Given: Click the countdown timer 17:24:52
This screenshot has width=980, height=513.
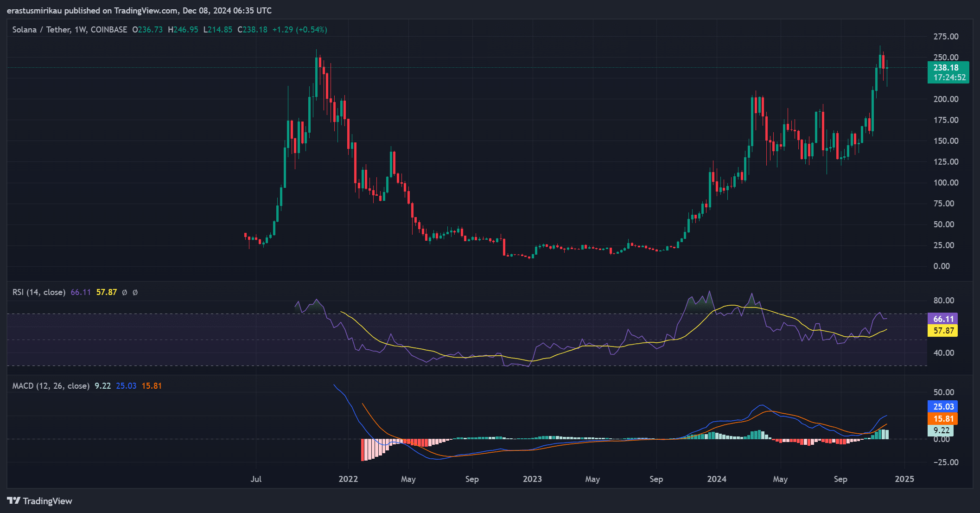Looking at the screenshot, I should tap(949, 77).
